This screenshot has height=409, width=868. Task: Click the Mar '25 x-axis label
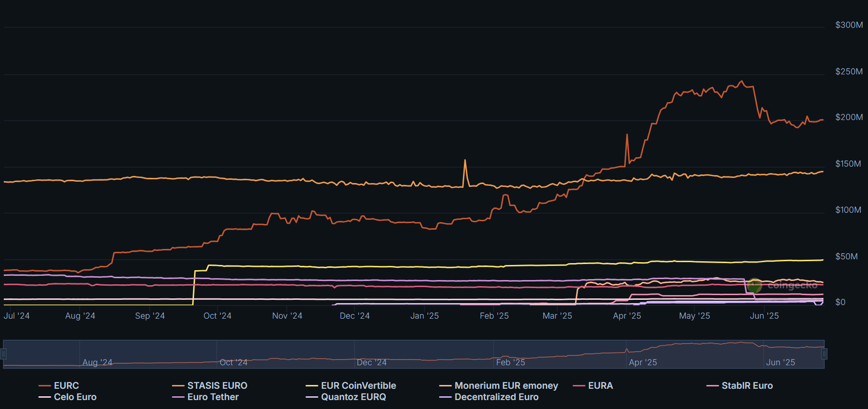[557, 316]
